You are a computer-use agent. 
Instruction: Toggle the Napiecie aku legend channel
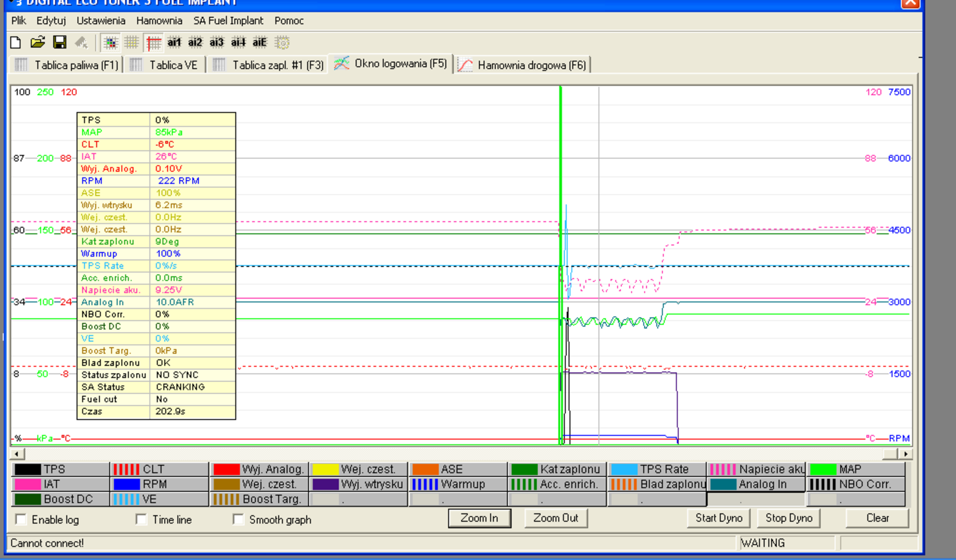[x=756, y=469]
